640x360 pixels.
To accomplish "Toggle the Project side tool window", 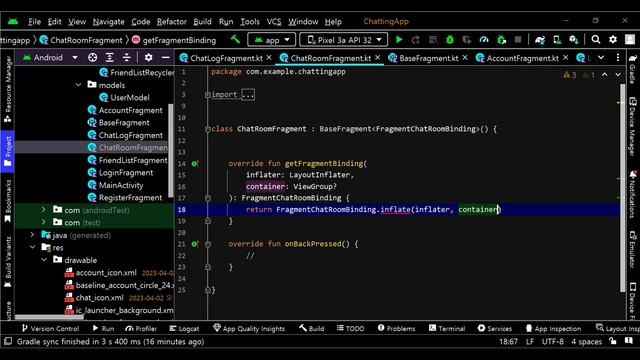I will pos(8,151).
